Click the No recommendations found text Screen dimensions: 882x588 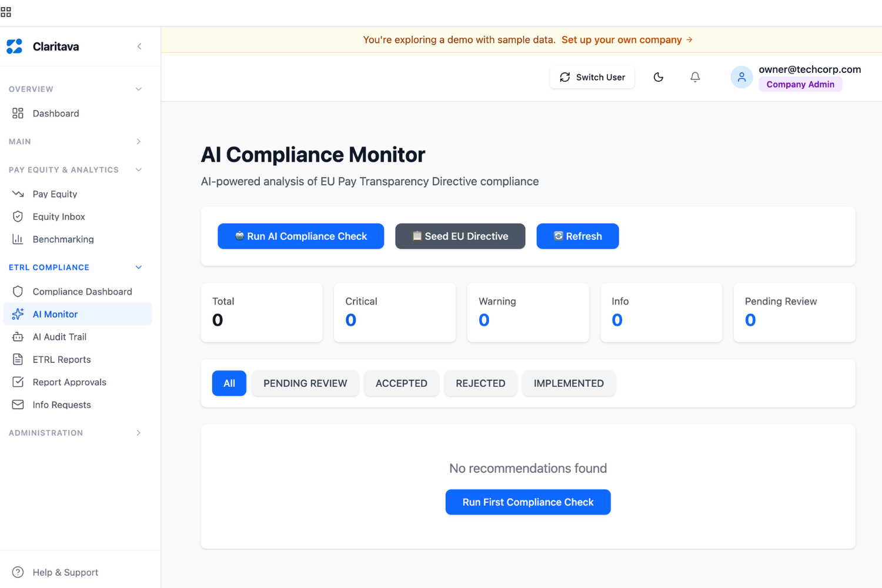coord(528,469)
